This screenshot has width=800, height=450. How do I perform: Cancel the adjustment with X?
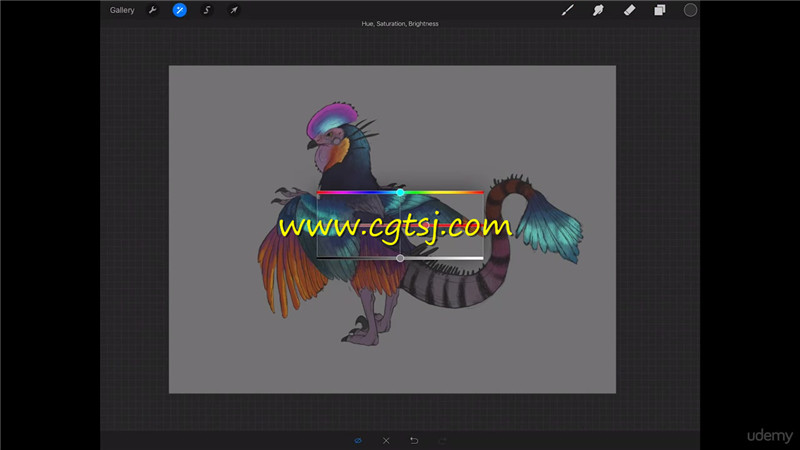pyautogui.click(x=386, y=440)
